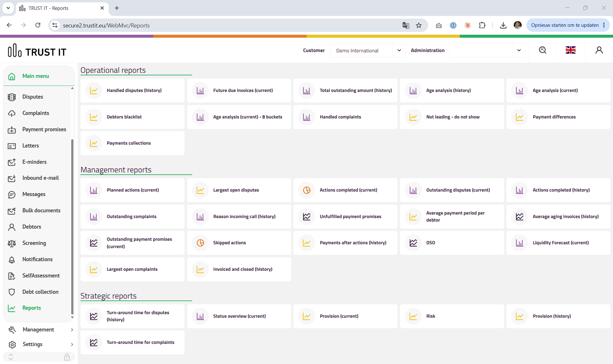Image resolution: width=613 pixels, height=364 pixels.
Task: Open Total outstanding amount (history) report
Action: click(x=345, y=91)
